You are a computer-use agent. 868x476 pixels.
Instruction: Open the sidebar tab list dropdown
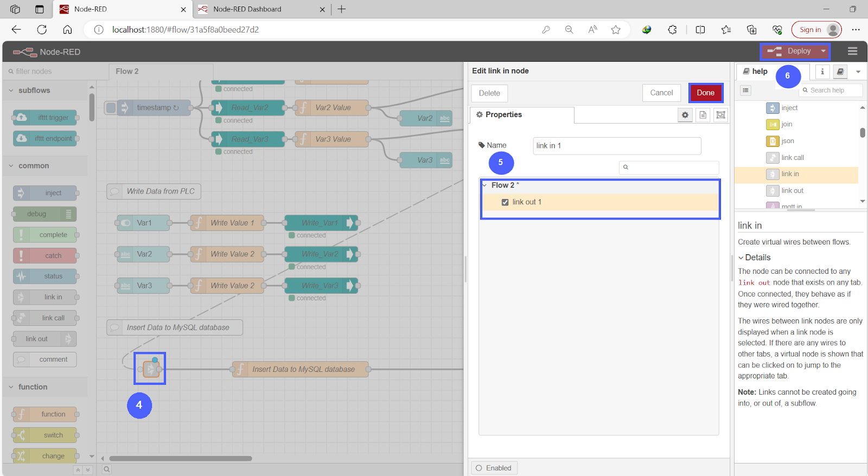pos(858,72)
